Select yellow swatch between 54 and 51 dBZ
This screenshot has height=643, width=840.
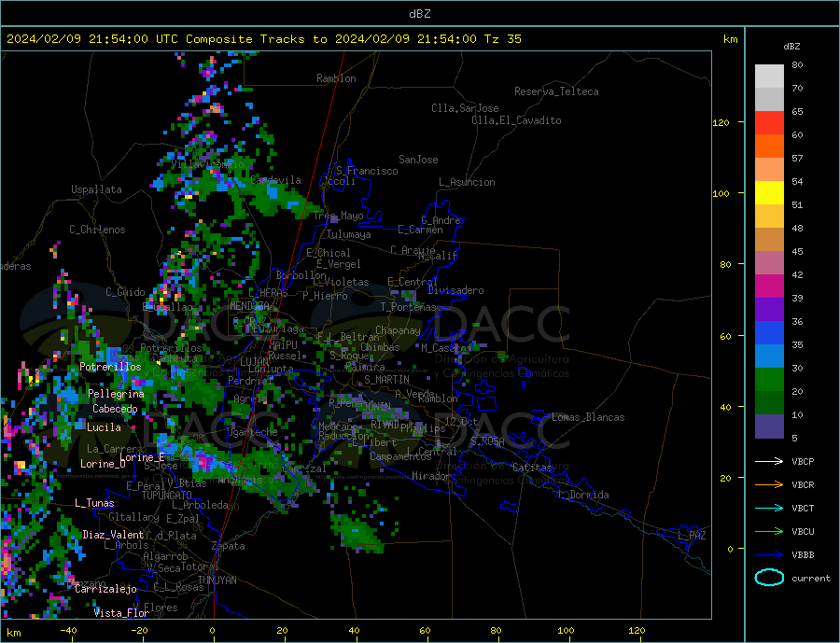[x=769, y=193]
